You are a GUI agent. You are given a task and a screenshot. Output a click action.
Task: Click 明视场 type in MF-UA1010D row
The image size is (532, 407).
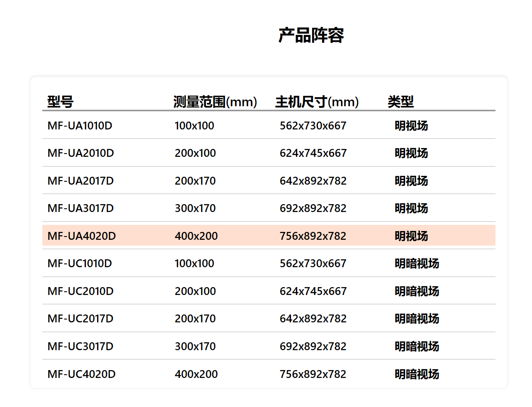411,126
